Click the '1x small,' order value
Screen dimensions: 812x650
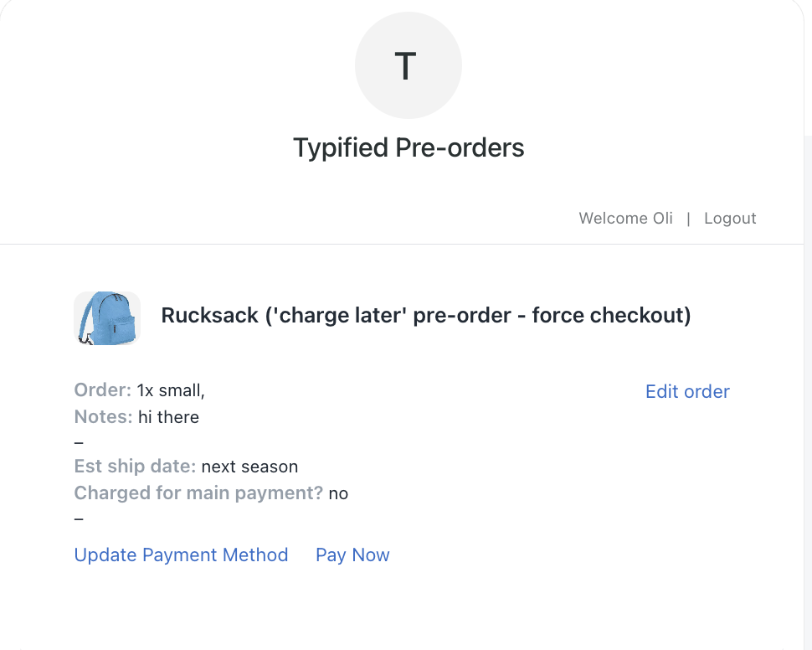click(171, 390)
